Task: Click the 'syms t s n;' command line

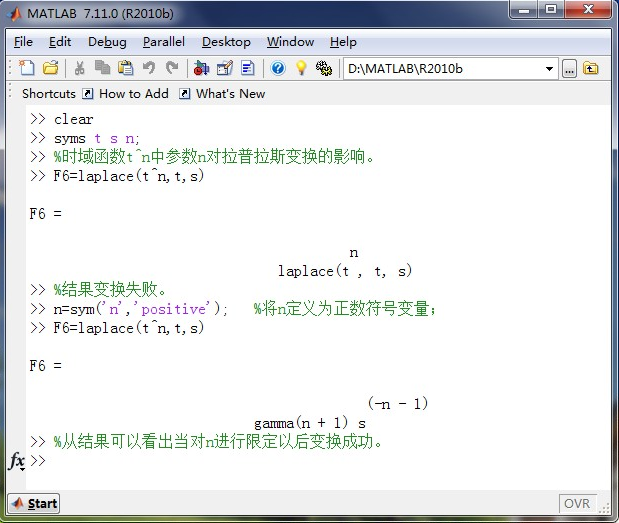Action: click(x=97, y=138)
